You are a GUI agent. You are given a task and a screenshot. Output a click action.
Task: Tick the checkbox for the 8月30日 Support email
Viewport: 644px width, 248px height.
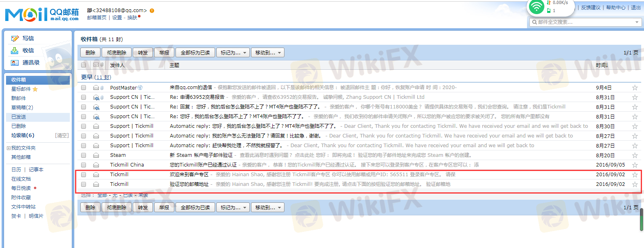84,126
